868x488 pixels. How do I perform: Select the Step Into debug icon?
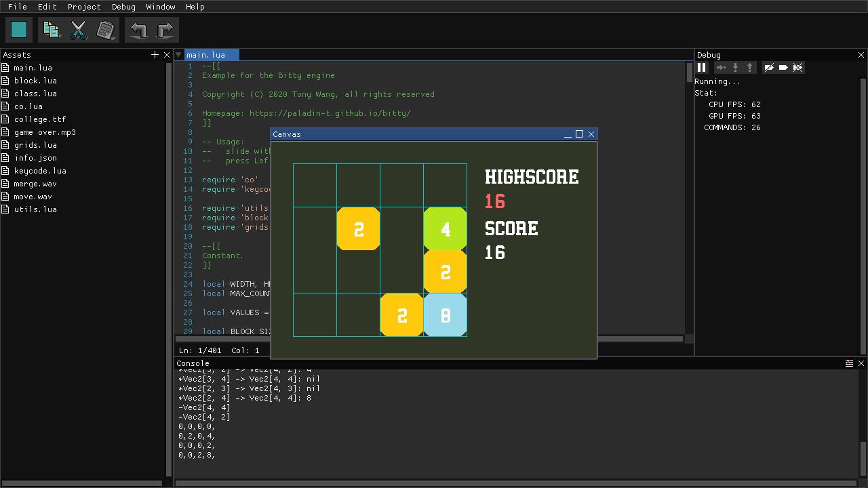pyautogui.click(x=734, y=67)
